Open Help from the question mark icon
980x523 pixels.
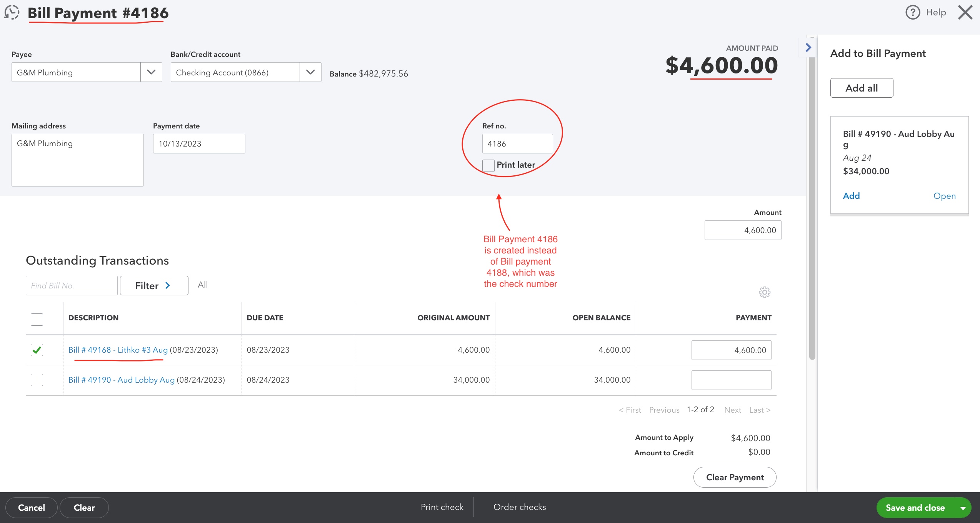[912, 12]
